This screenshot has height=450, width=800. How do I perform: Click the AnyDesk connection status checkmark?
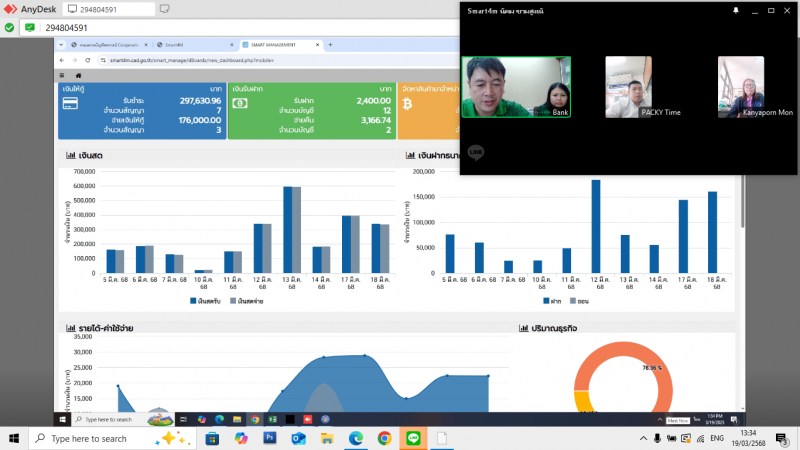[x=9, y=28]
